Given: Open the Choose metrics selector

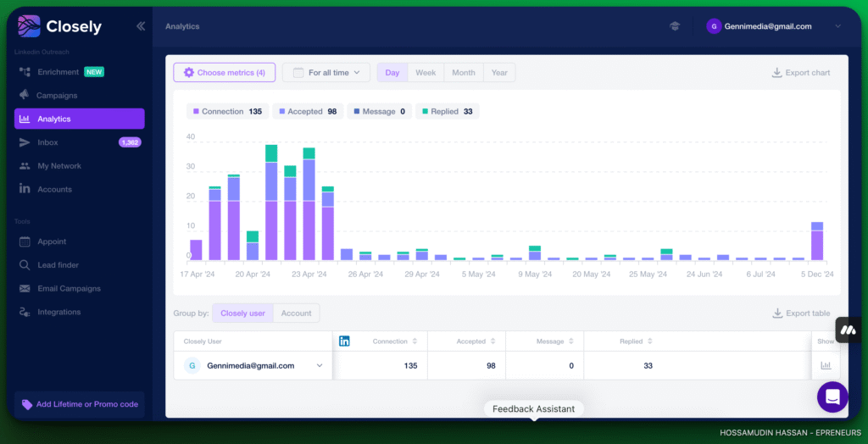Looking at the screenshot, I should tap(224, 73).
